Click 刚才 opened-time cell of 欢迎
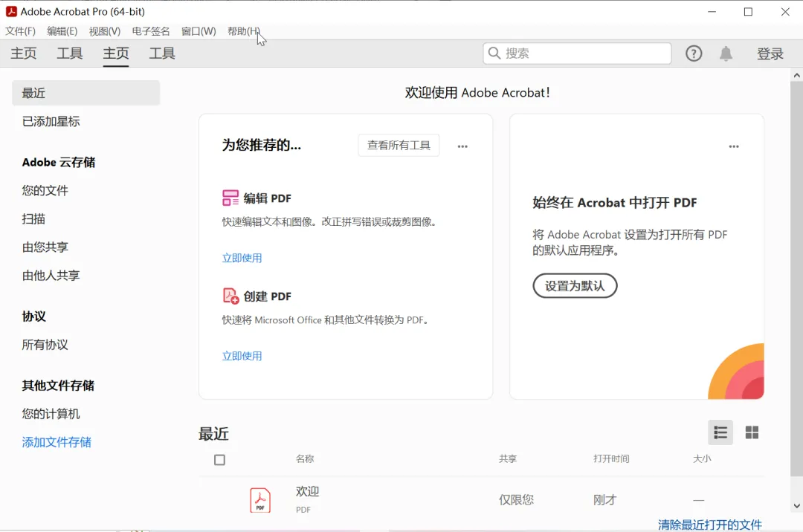The width and height of the screenshot is (803, 532). click(x=604, y=500)
